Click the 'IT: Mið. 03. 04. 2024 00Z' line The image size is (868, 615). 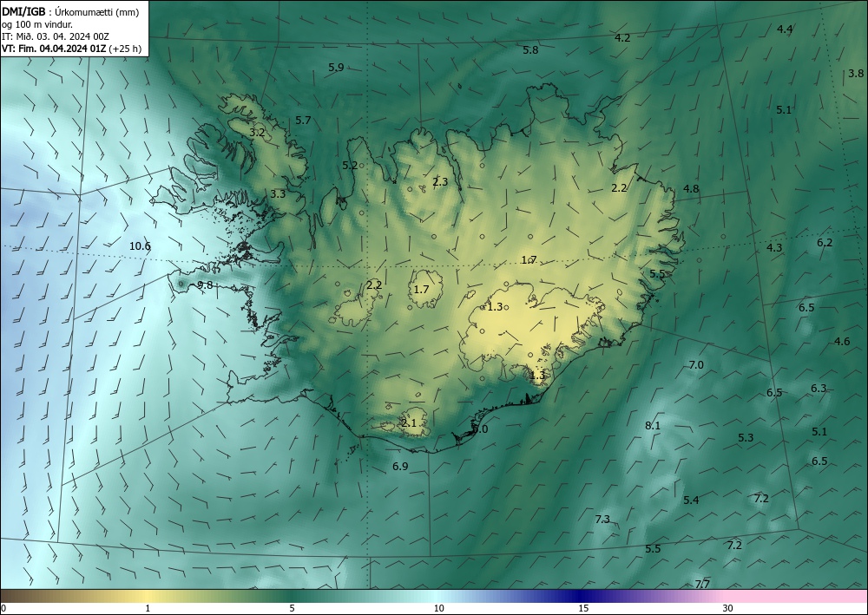pos(56,36)
